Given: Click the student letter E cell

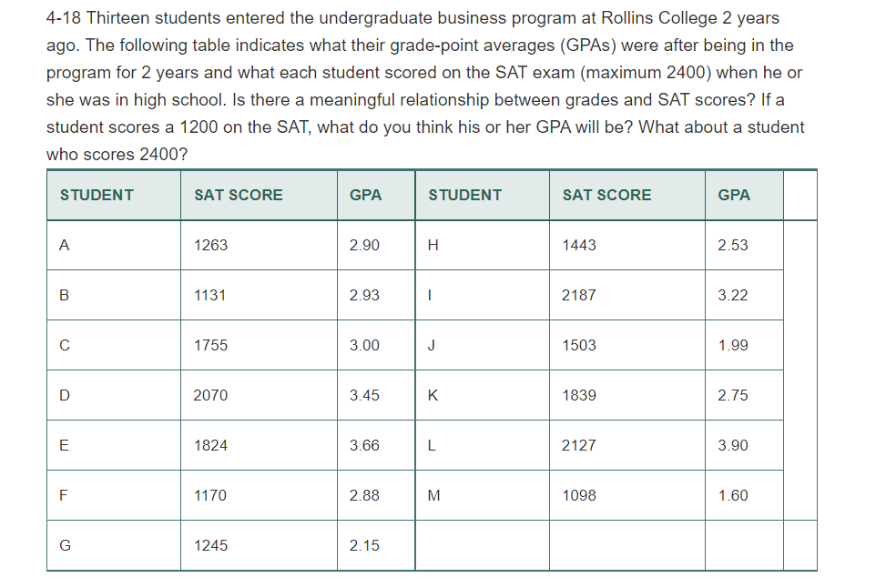Looking at the screenshot, I should pos(114,445).
